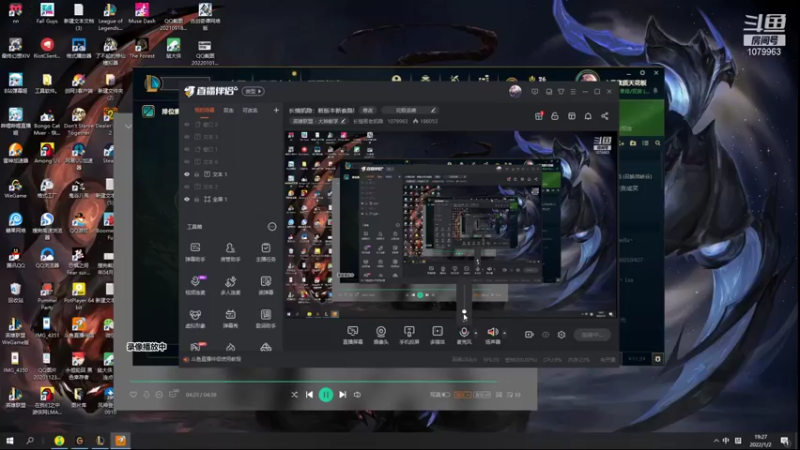Open the user avatar in streaming app title bar
This screenshot has width=800, height=450.
coord(515,91)
